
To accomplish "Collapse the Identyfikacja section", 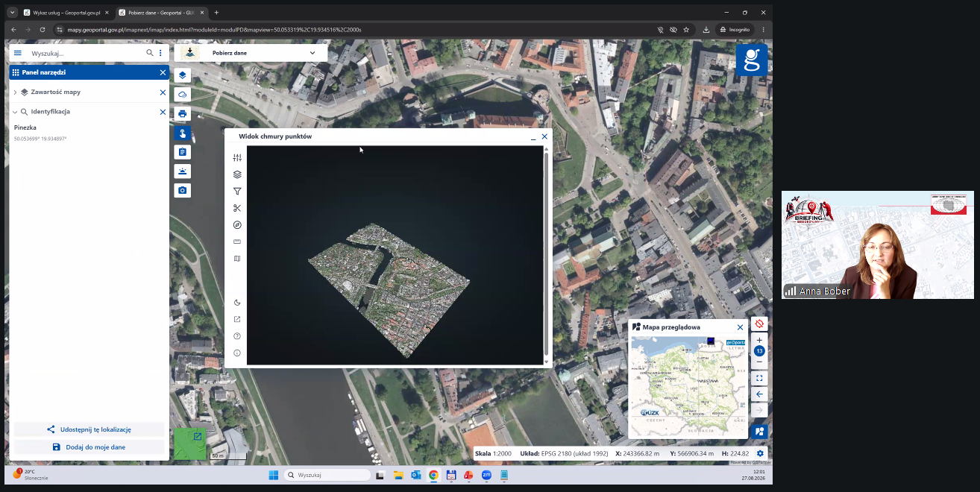I will point(15,112).
